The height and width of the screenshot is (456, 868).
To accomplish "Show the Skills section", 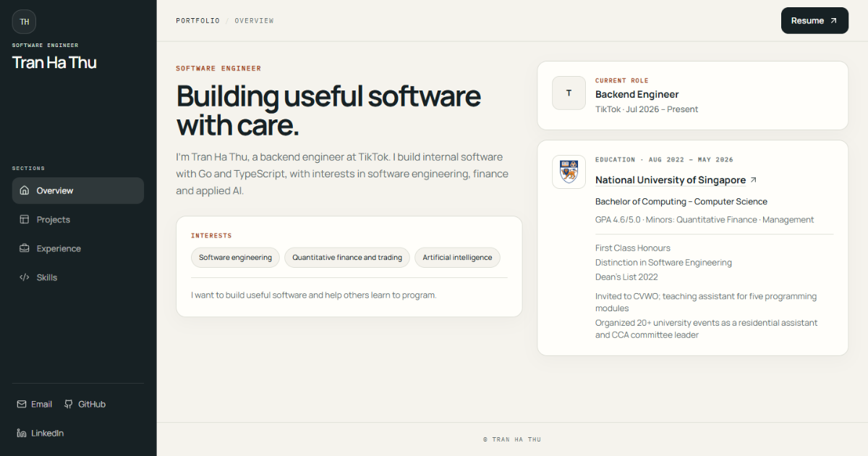I will [x=78, y=277].
